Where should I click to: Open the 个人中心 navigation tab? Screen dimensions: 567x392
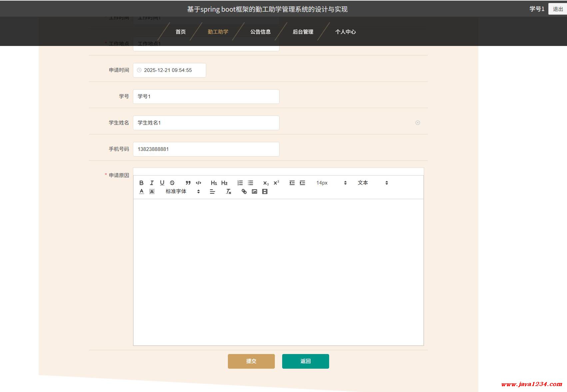345,32
